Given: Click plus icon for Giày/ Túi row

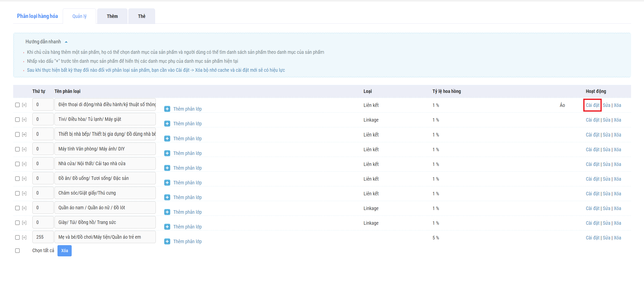Looking at the screenshot, I should (x=167, y=227).
